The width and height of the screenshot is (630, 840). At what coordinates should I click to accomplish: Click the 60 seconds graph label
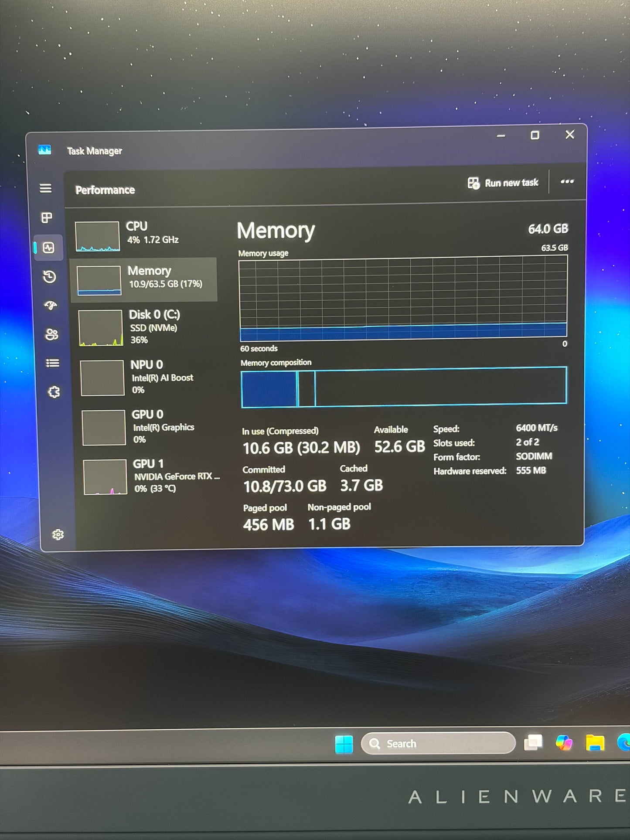[x=259, y=348]
